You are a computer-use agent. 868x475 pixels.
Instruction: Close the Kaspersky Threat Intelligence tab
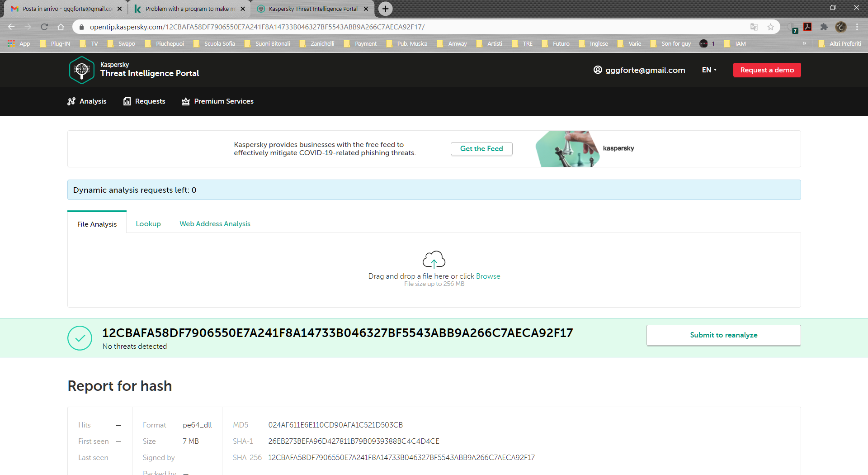[x=366, y=9]
